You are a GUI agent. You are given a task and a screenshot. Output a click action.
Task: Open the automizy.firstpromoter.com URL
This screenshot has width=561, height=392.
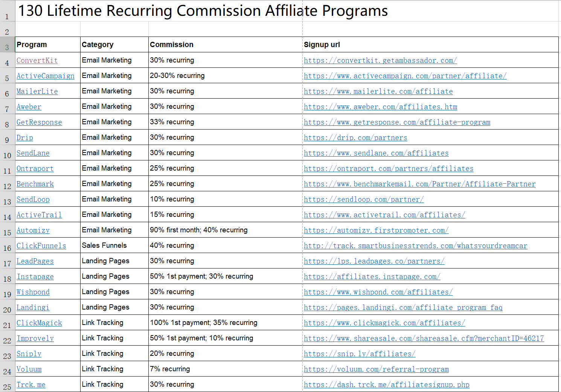click(x=376, y=230)
